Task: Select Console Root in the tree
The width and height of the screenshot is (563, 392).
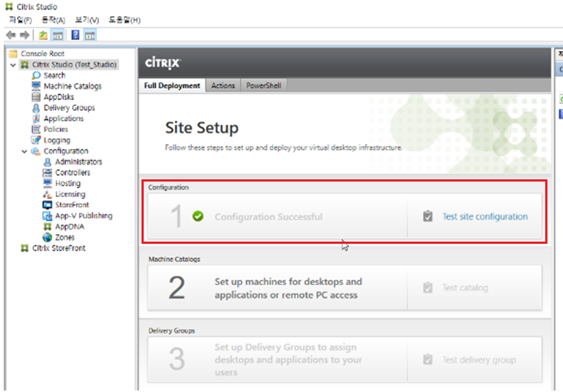Action: (42, 54)
